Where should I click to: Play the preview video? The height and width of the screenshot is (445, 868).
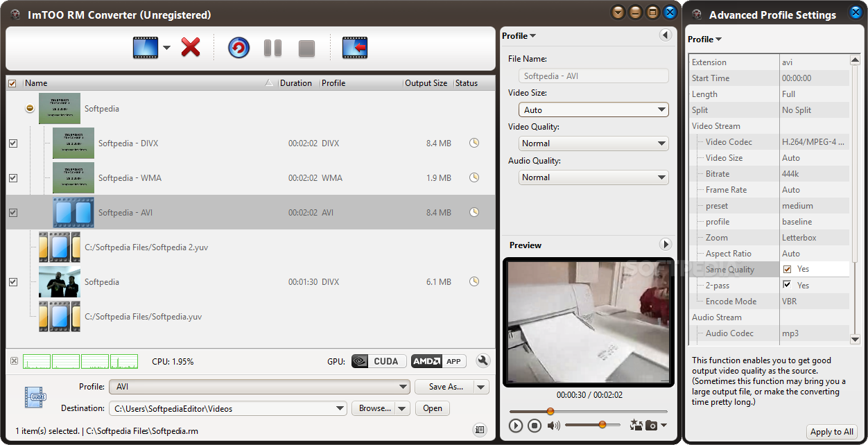(x=515, y=426)
